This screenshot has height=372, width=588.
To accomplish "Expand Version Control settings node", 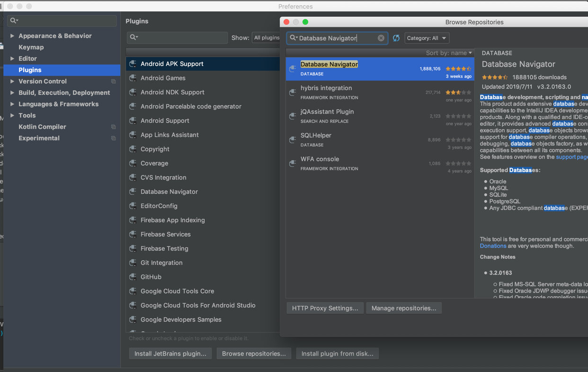I will [x=12, y=82].
